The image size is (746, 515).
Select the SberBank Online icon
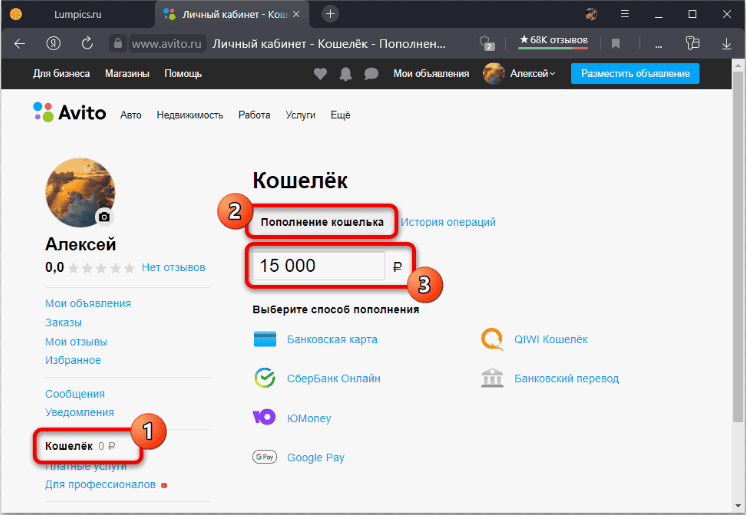click(x=265, y=378)
